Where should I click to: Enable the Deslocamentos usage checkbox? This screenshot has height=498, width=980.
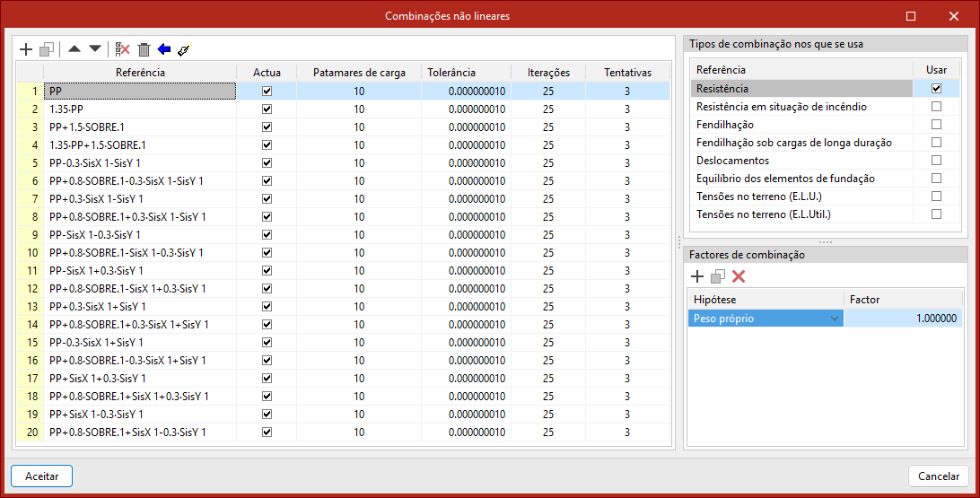point(936,161)
